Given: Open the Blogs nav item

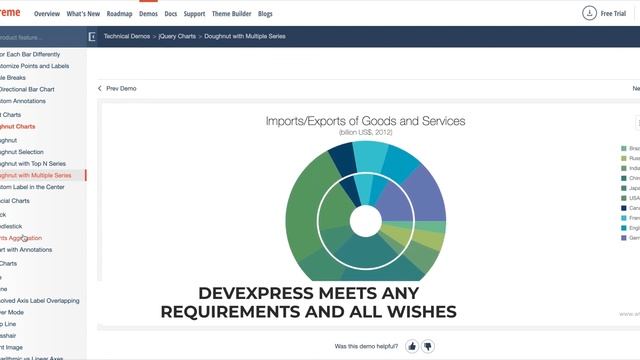Looking at the screenshot, I should pos(265,14).
